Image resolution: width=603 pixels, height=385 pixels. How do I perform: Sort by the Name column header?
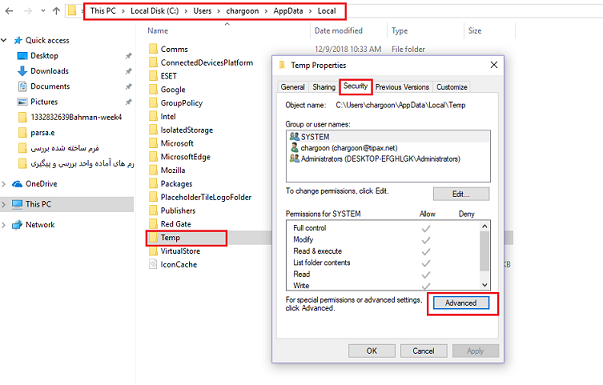[158, 31]
